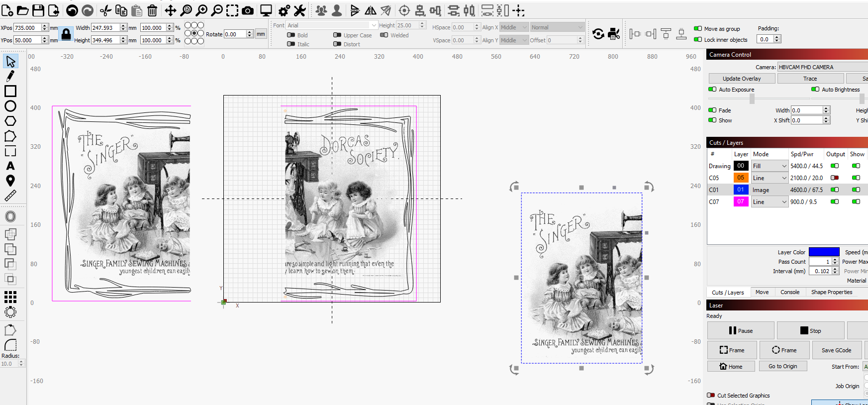Open the Align Y dropdown
The width and height of the screenshot is (868, 405).
pyautogui.click(x=514, y=40)
